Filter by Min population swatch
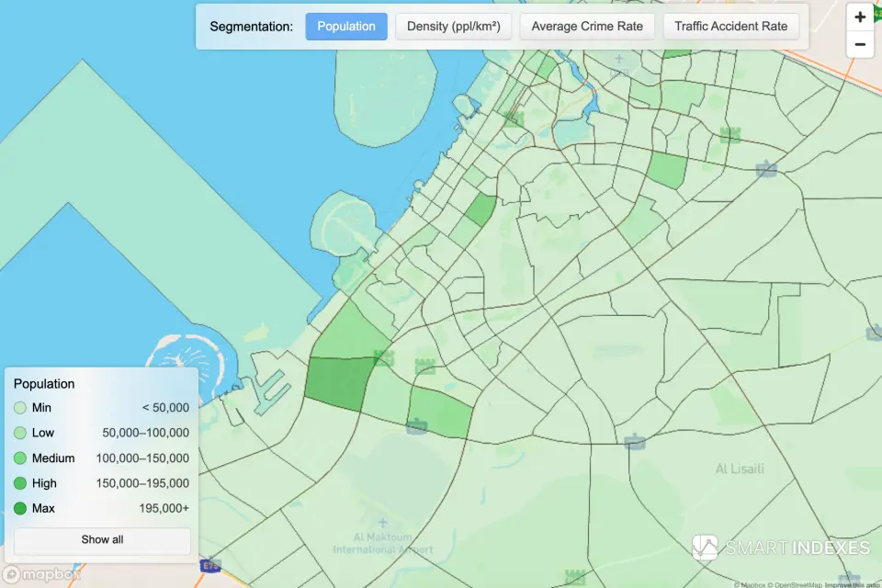This screenshot has height=588, width=882. pyautogui.click(x=20, y=407)
